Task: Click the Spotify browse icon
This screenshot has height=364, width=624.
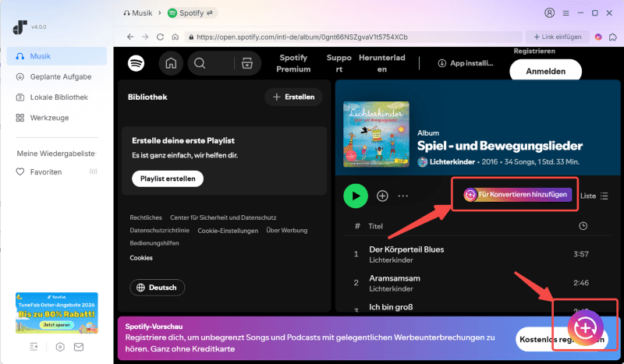Action: (x=247, y=63)
